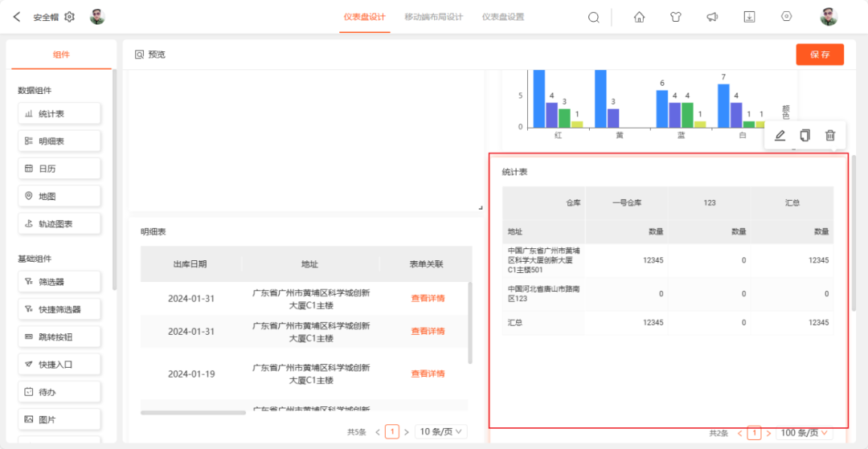Click the download icon in header
The width and height of the screenshot is (868, 449).
[x=749, y=17]
